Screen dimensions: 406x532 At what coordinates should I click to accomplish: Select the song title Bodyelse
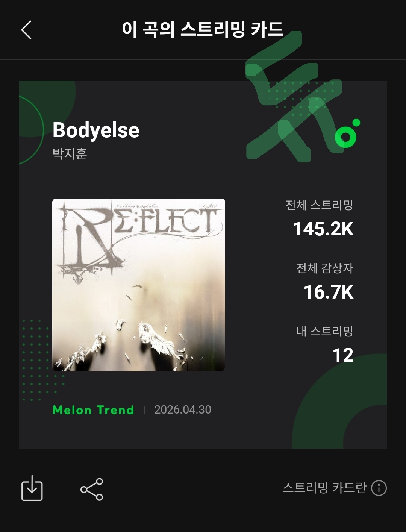96,130
